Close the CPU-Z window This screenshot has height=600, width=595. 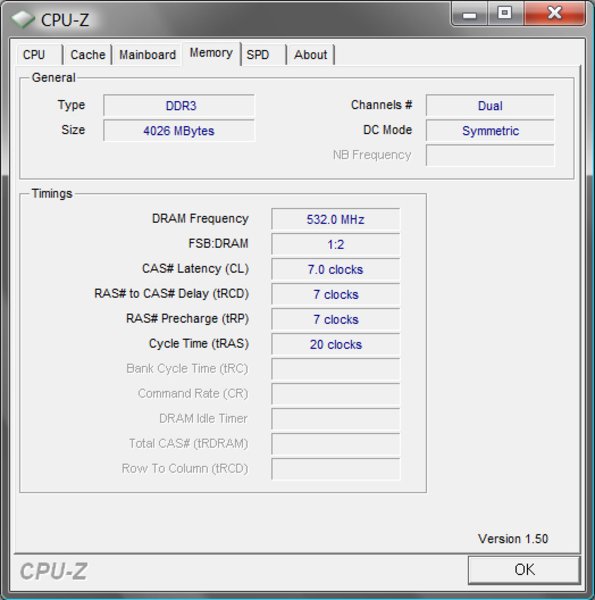coord(554,14)
